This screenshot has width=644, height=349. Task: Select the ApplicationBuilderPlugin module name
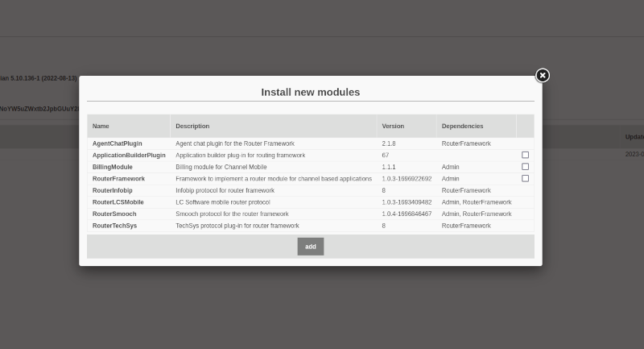[129, 155]
